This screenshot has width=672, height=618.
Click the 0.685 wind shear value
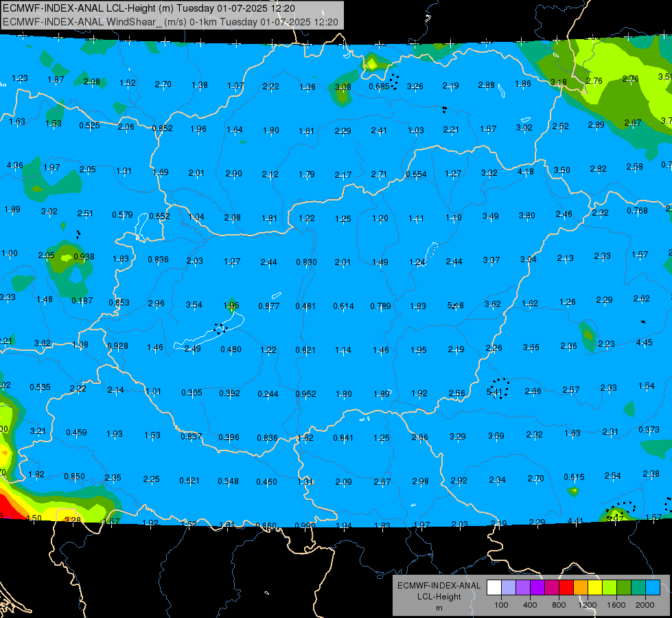click(380, 87)
